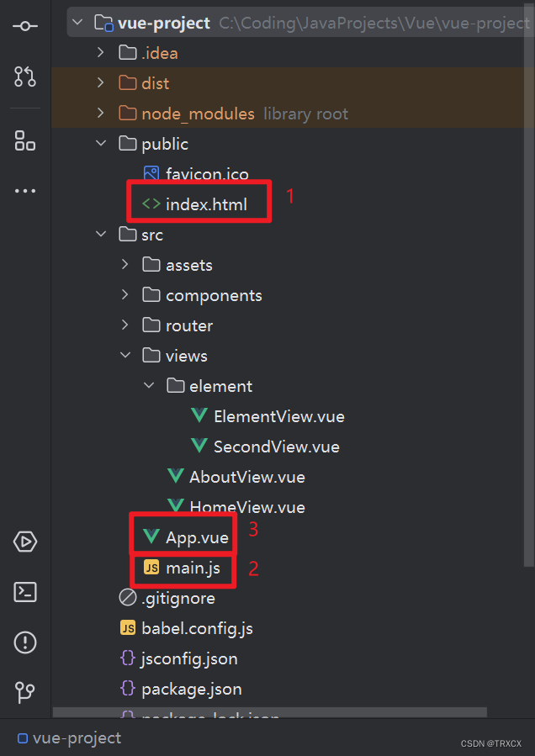Select ElementView.vue in the element folder
Viewport: 535px width, 756px height.
click(278, 416)
